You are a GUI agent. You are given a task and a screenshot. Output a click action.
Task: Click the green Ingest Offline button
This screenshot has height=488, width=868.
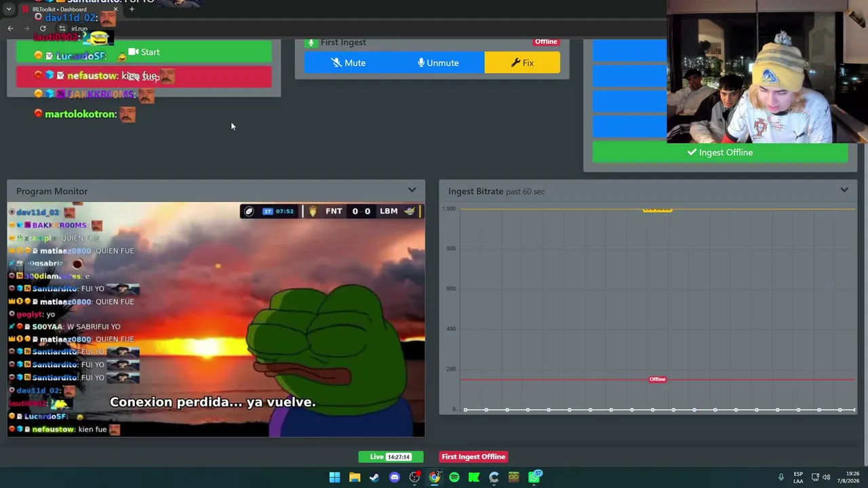pos(720,152)
